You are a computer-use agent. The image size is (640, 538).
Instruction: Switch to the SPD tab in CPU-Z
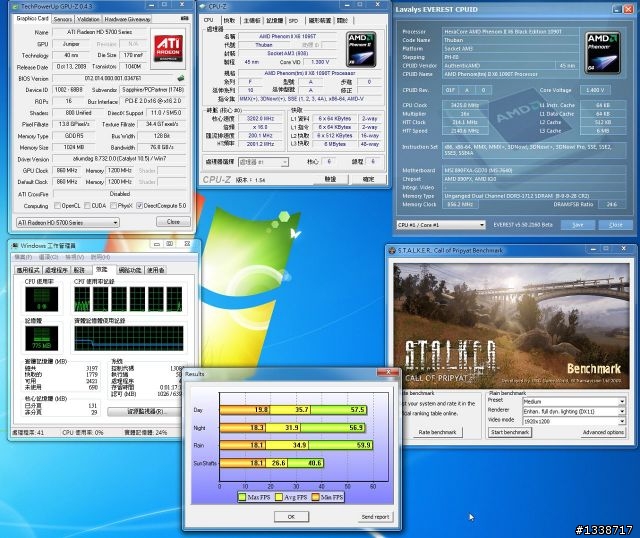click(x=294, y=20)
